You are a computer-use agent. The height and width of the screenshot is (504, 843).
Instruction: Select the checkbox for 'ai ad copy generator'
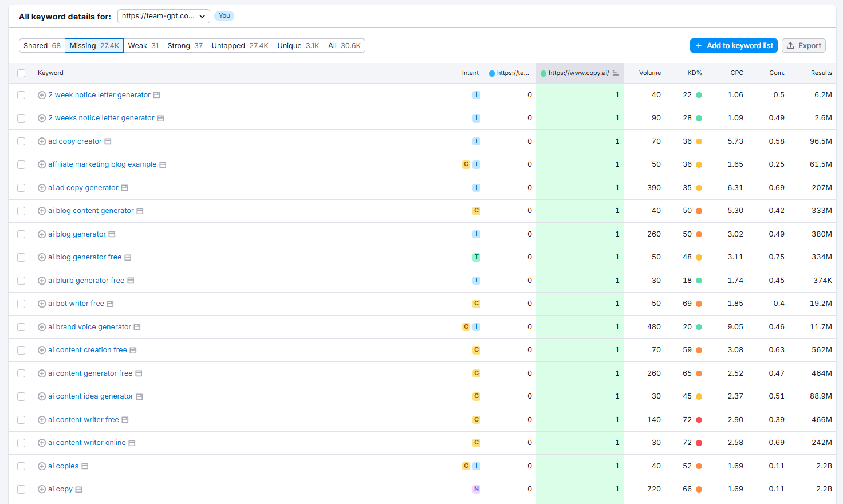[21, 188]
